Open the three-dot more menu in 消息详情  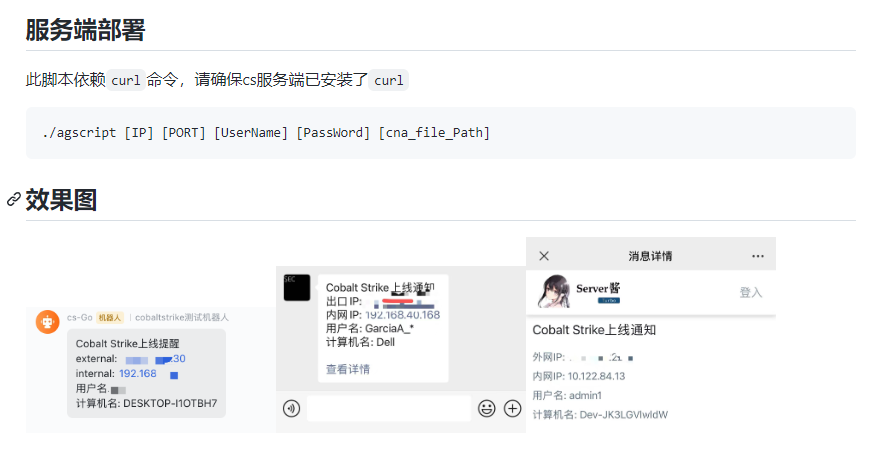(x=758, y=256)
